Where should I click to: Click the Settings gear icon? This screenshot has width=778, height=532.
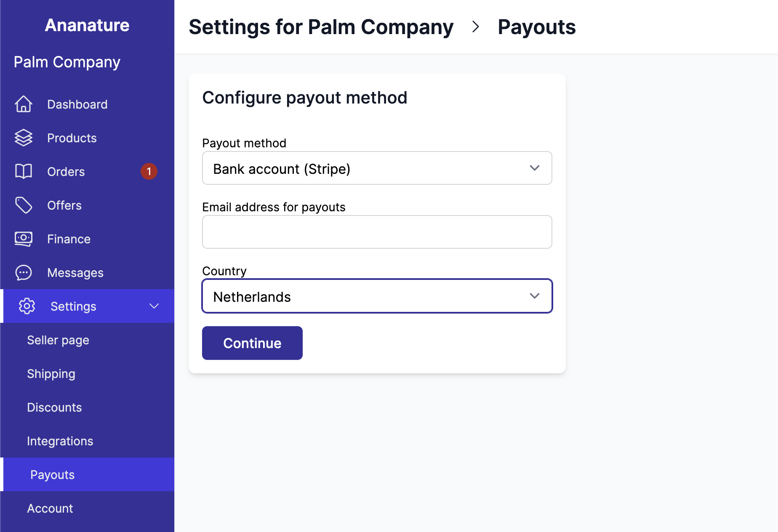click(27, 306)
